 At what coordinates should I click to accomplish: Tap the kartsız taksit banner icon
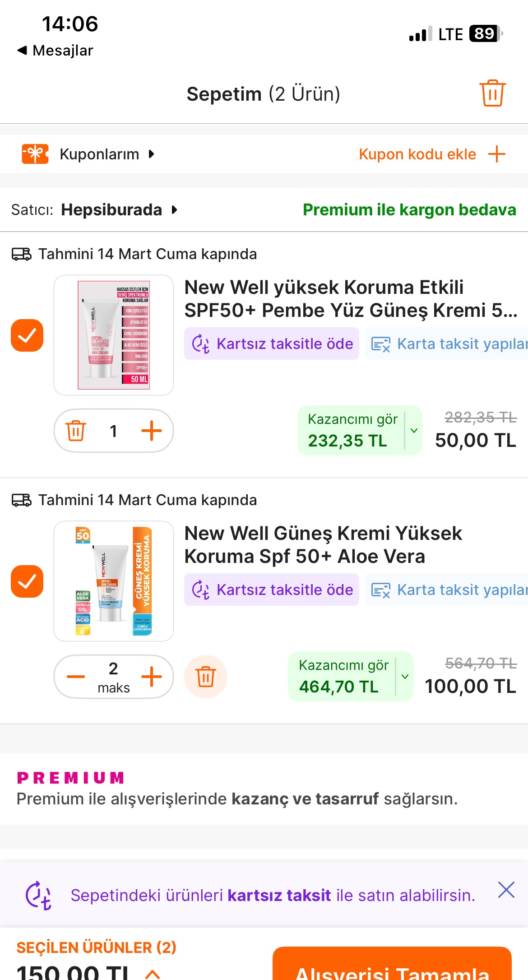pos(38,895)
